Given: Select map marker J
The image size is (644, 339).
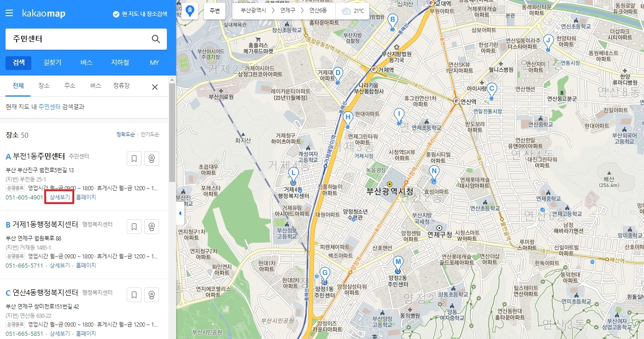Looking at the screenshot, I should coord(548,42).
